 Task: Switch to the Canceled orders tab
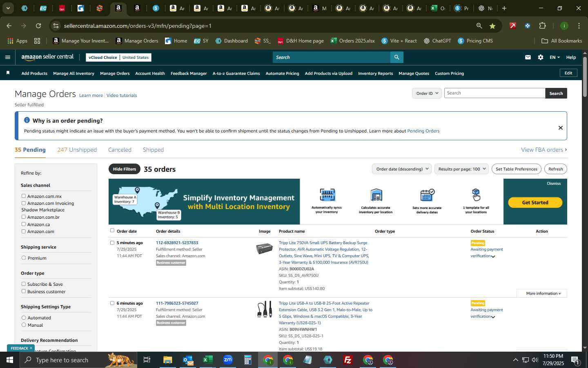click(x=120, y=150)
